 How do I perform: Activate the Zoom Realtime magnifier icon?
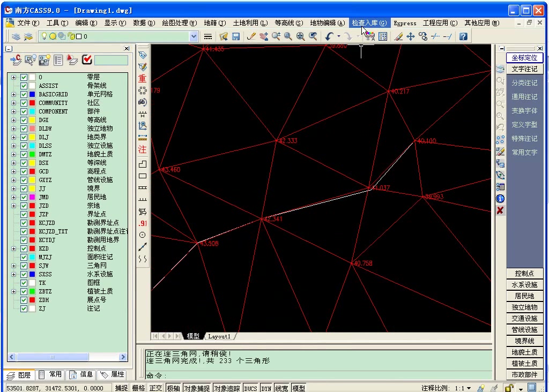(x=276, y=36)
